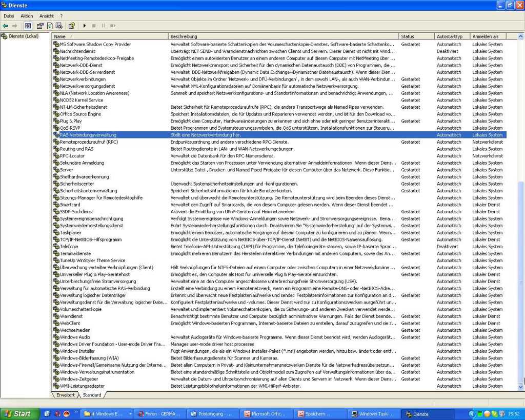Switch to the Foren - GERMA... taskbar window

(x=160, y=414)
